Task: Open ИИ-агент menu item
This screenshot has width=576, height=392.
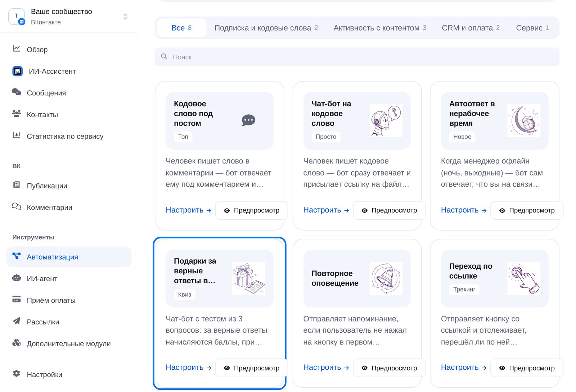Action: pyautogui.click(x=69, y=278)
